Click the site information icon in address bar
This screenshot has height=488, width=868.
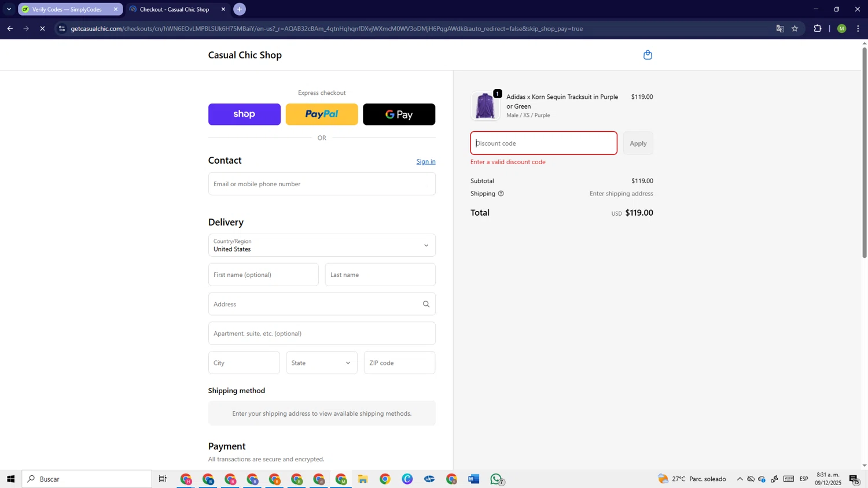[x=62, y=28]
